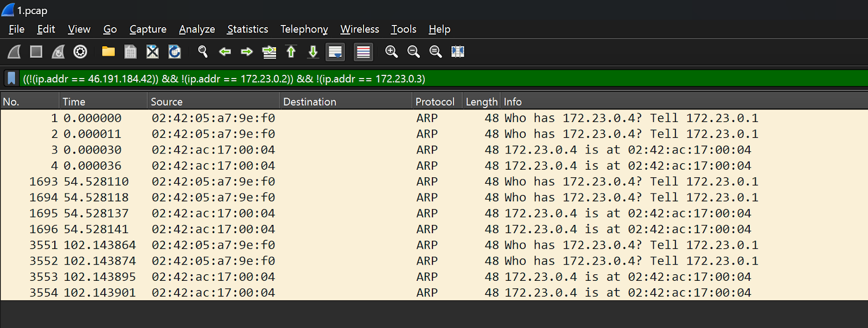868x328 pixels.
Task: Select packet 3553 in the list
Action: click(x=434, y=276)
